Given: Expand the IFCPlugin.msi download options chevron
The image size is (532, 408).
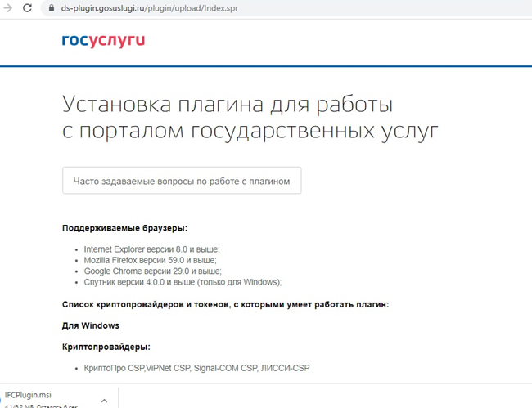Looking at the screenshot, I should pos(104,401).
